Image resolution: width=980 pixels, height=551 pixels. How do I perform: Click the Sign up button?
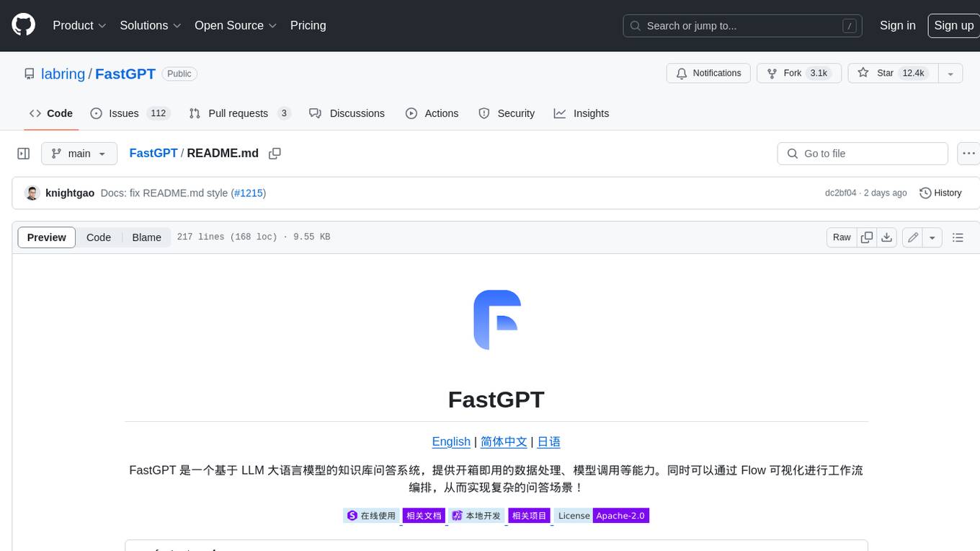[953, 25]
